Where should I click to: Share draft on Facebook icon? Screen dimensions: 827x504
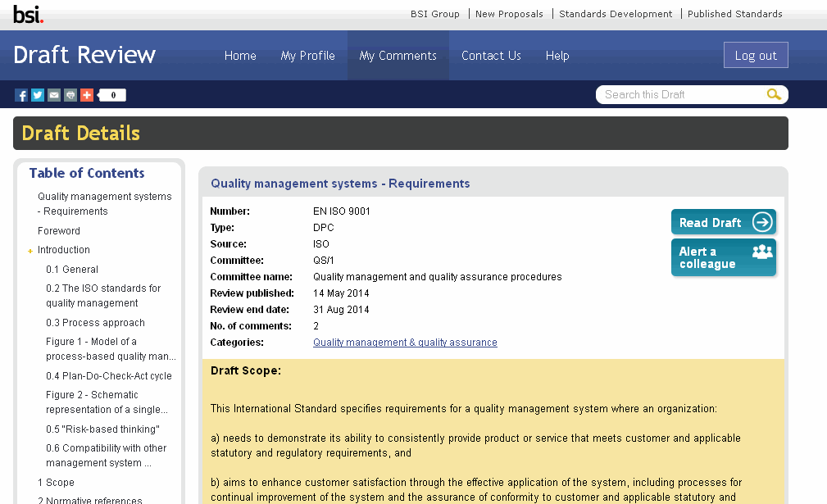point(21,95)
